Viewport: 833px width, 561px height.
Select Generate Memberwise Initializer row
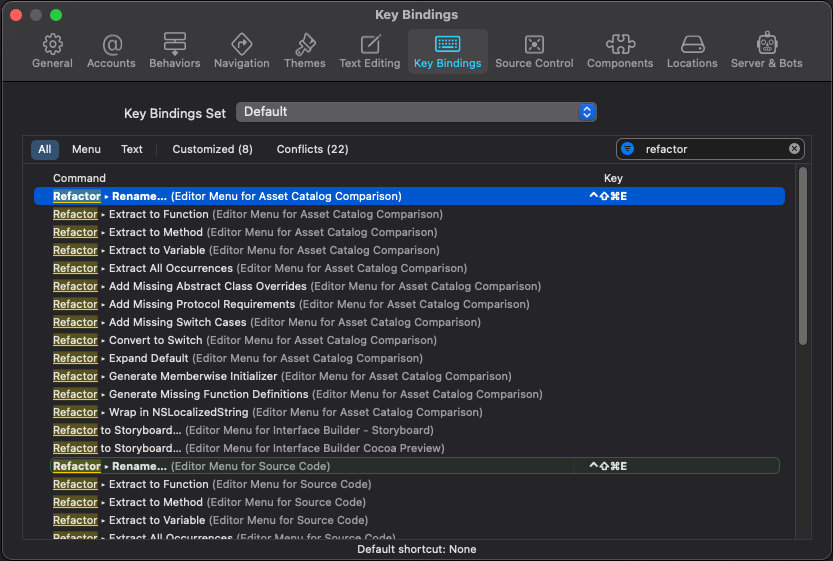pyautogui.click(x=409, y=376)
